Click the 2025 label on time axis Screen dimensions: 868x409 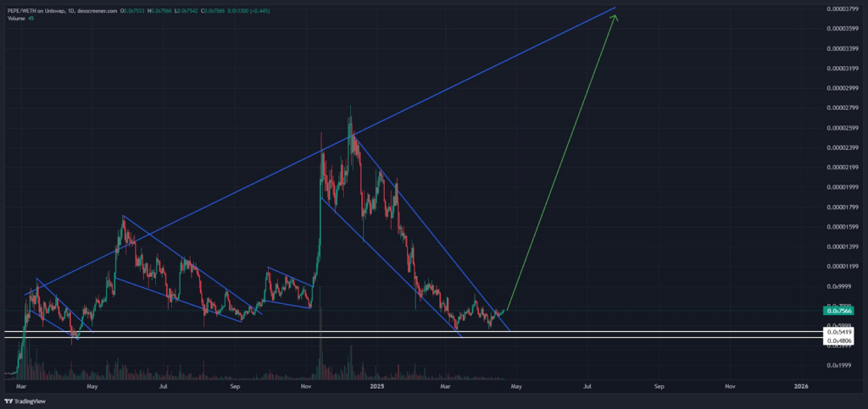click(x=373, y=385)
